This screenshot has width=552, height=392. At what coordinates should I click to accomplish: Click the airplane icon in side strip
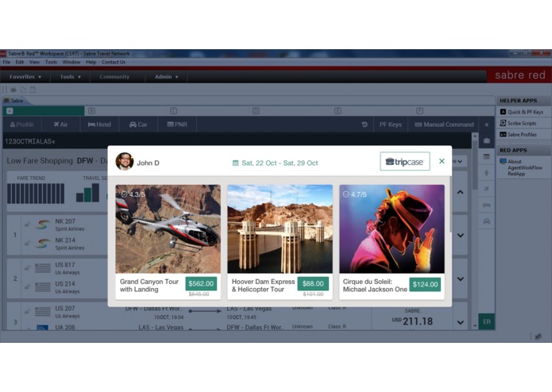click(x=487, y=189)
